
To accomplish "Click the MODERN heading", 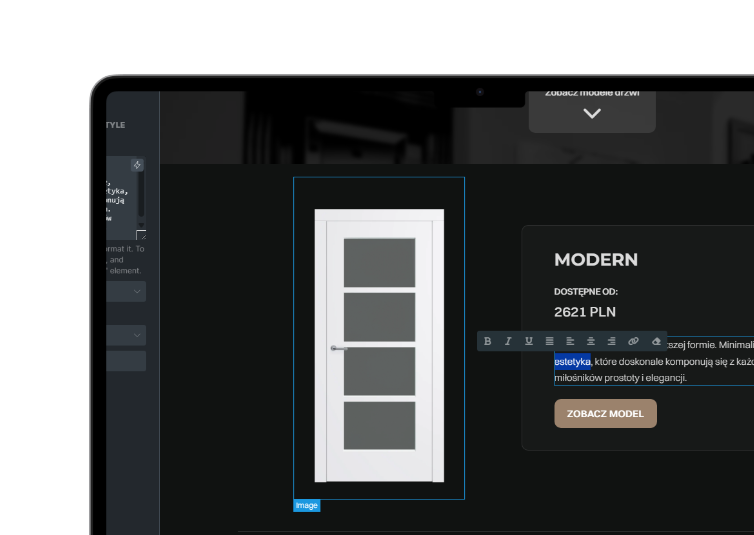I will [x=596, y=260].
